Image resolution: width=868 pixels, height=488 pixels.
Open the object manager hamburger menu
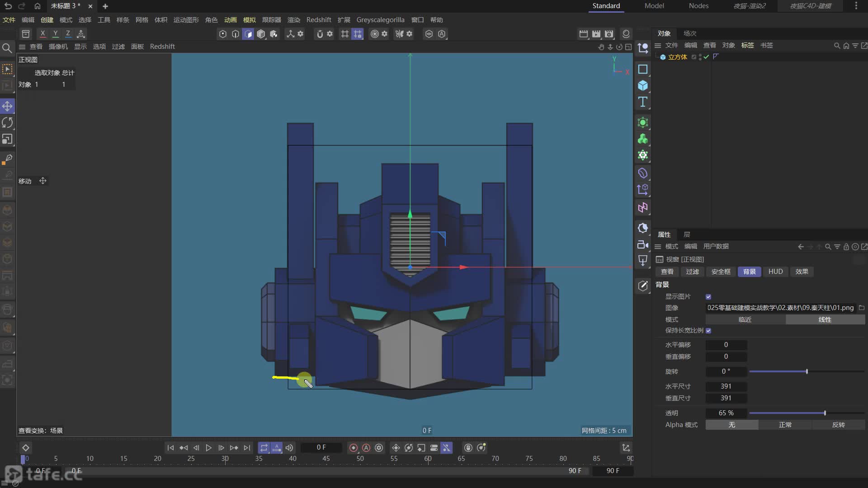(658, 46)
